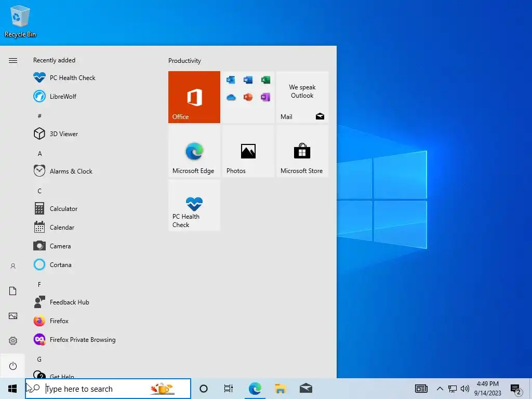Open the Photos tile
Image resolution: width=532 pixels, height=399 pixels.
(248, 151)
